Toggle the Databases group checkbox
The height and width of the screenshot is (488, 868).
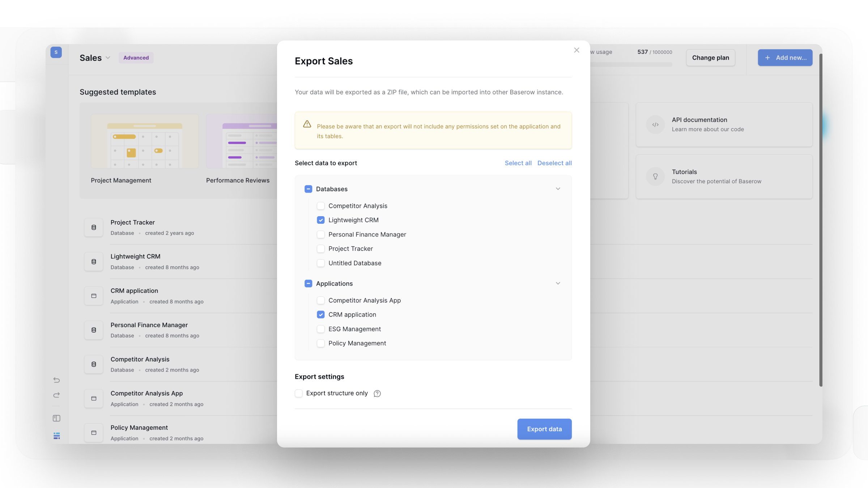click(x=308, y=189)
